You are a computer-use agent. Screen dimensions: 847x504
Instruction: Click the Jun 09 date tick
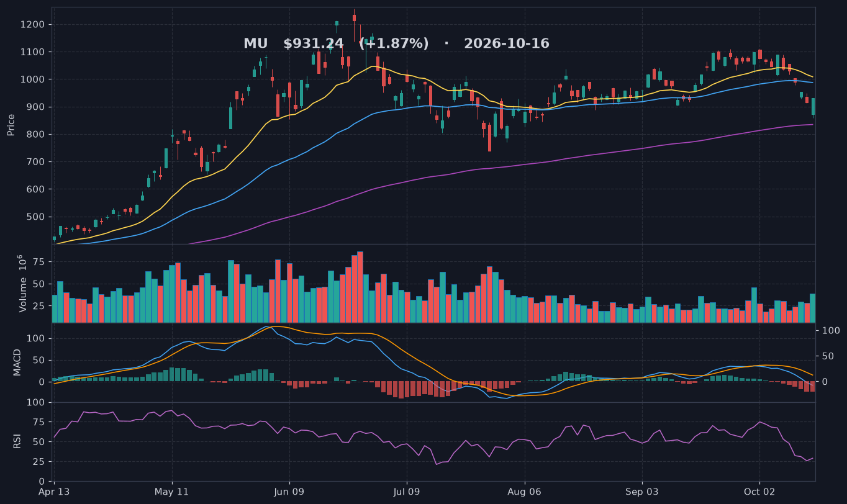tap(289, 491)
